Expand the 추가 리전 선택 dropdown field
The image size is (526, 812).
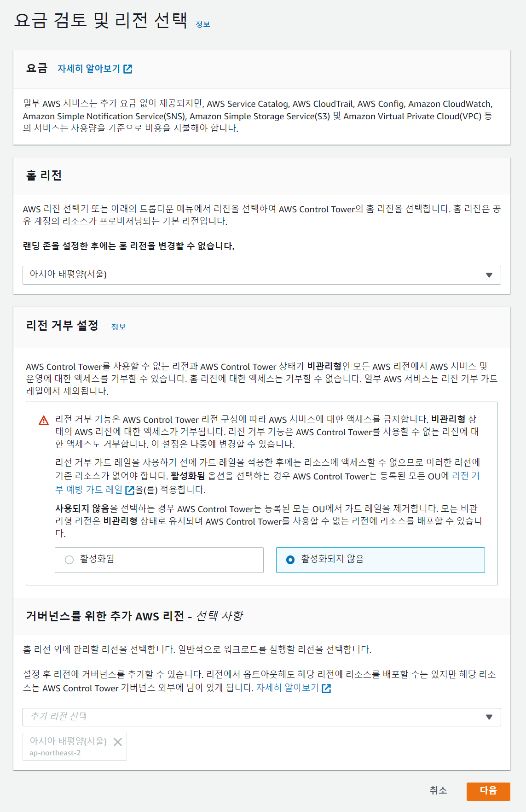pyautogui.click(x=253, y=717)
